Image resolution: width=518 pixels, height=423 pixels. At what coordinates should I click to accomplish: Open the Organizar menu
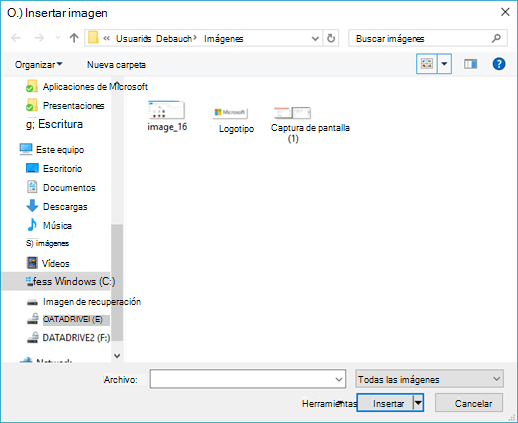(38, 65)
